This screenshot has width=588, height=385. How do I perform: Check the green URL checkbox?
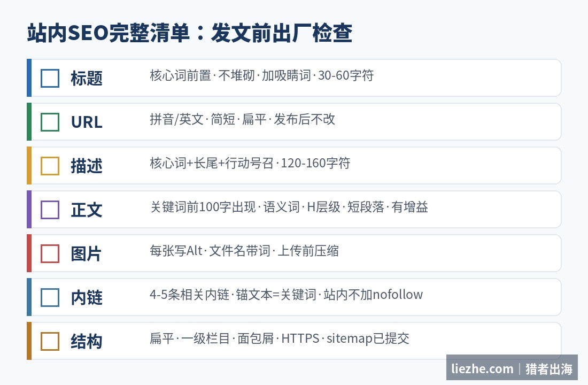point(50,122)
